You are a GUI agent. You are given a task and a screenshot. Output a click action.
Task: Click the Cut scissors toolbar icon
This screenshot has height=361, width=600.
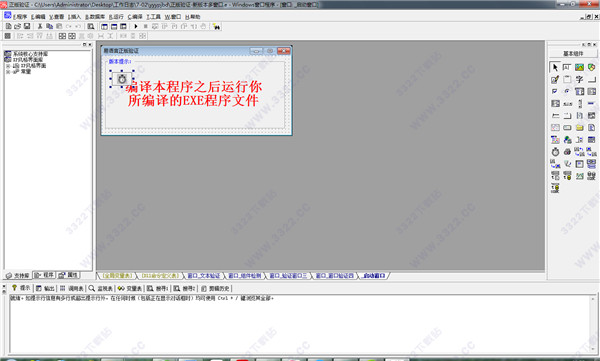[40, 26]
